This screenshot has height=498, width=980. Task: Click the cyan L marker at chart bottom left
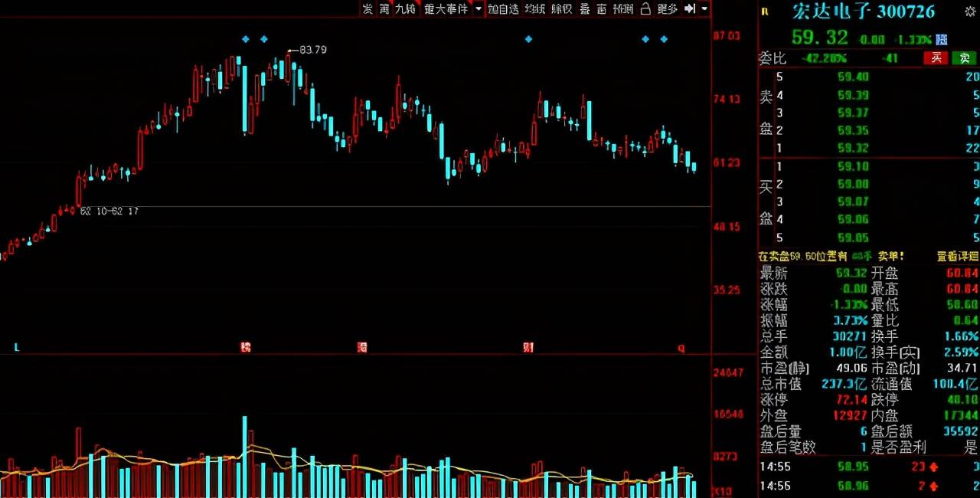16,348
